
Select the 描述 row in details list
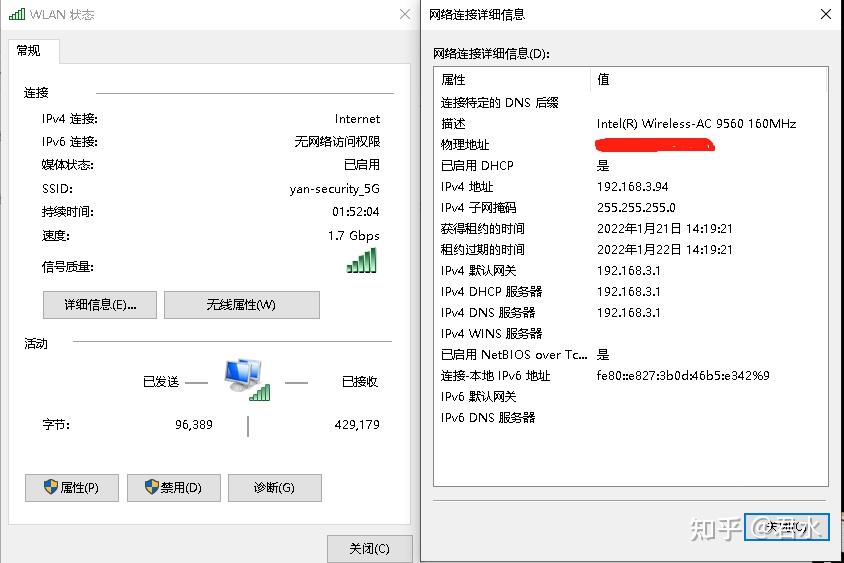pos(631,124)
